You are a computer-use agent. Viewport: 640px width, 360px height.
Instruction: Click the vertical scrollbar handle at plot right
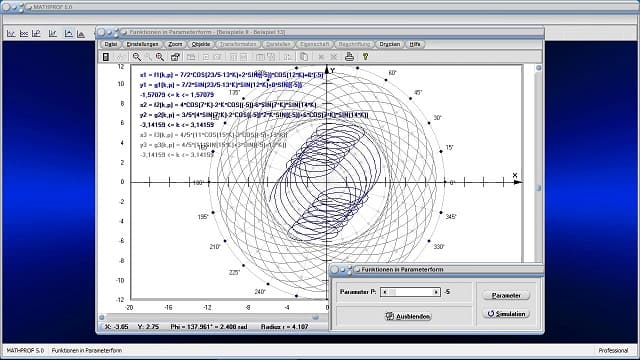coord(538,188)
